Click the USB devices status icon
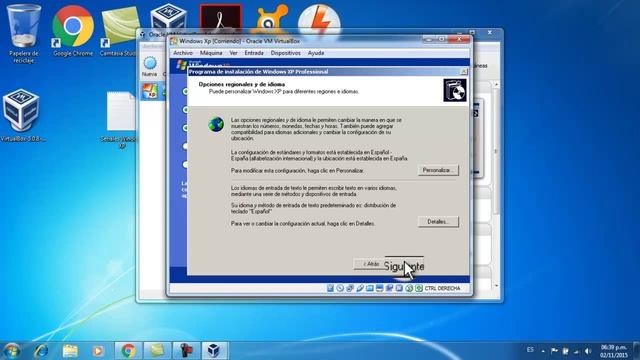 pos(360,288)
